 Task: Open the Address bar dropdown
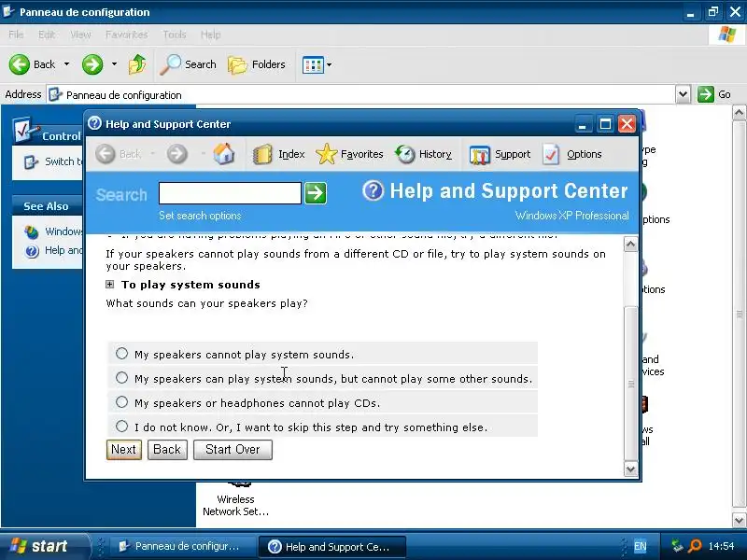pos(683,94)
